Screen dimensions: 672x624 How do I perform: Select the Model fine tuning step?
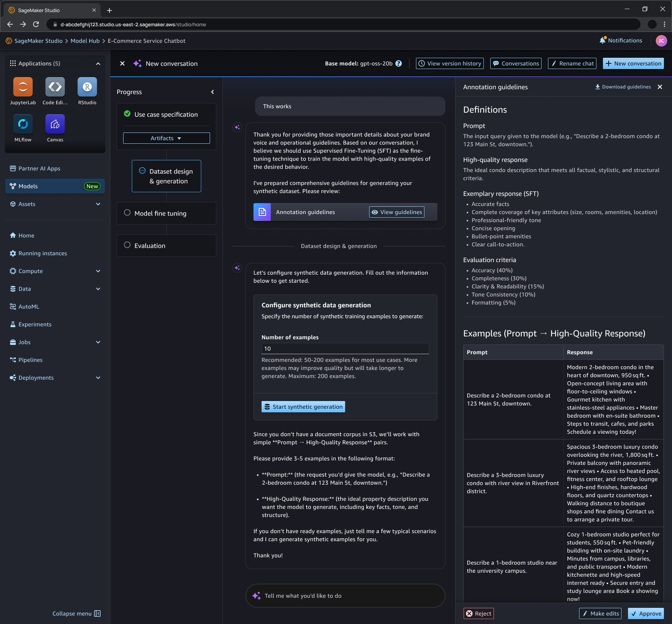click(x=160, y=213)
